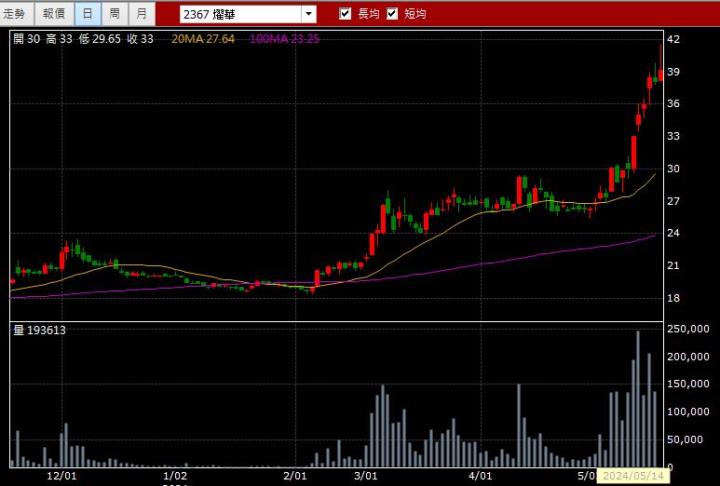Open the 走勢 trend view

pos(18,14)
